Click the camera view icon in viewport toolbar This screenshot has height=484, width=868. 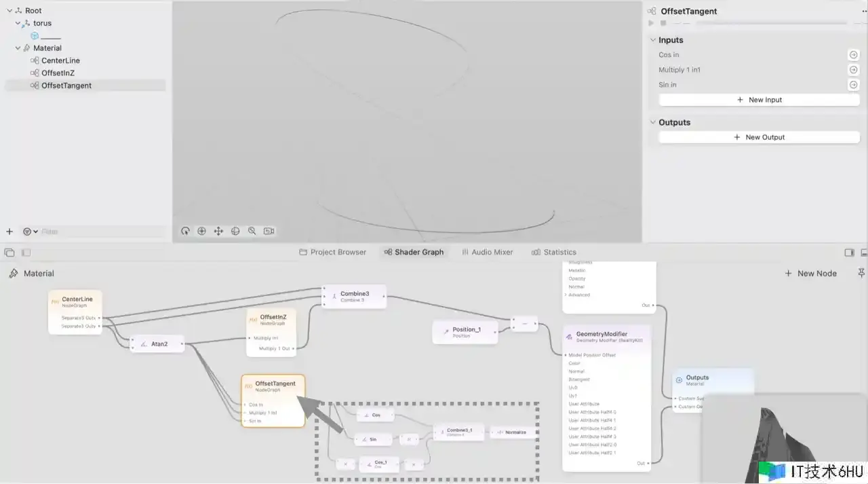269,231
